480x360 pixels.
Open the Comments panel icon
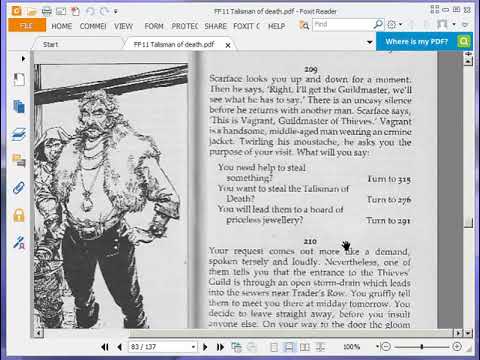point(19,161)
